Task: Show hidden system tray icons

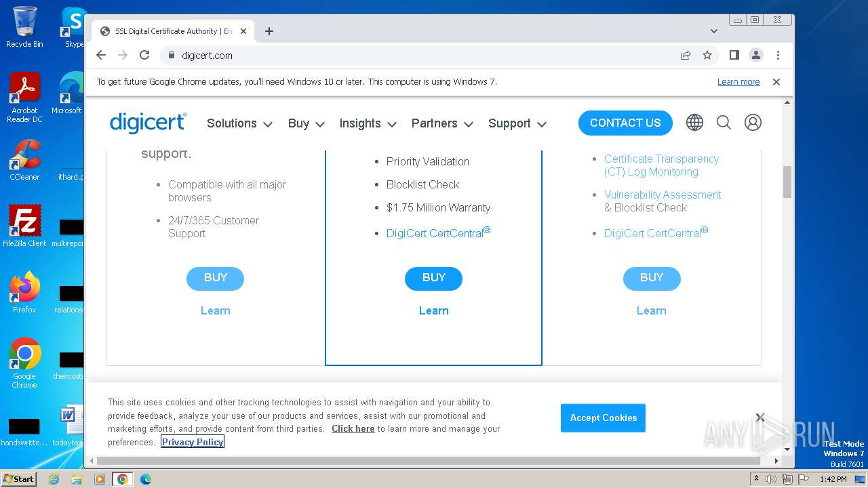Action: tap(756, 479)
